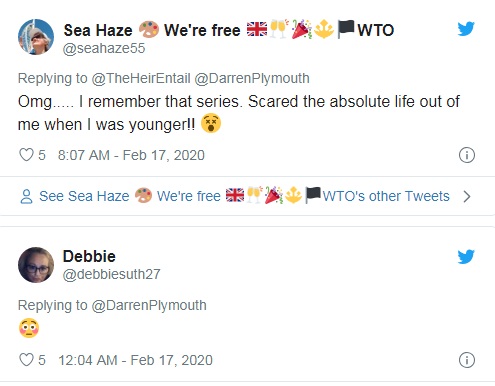Screen dimensions: 495x386
Task: Open the 8:07 AM - Feb 17, 2020 timestamp
Action: click(x=131, y=155)
